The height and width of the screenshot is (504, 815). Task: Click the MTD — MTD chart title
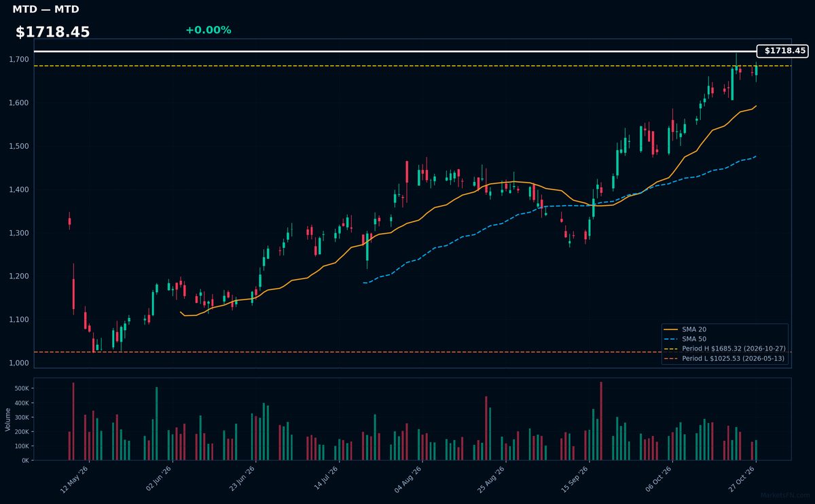[46, 10]
